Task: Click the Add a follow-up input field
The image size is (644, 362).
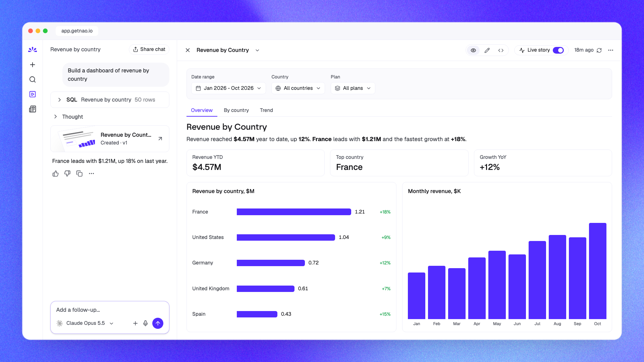Action: tap(110, 310)
